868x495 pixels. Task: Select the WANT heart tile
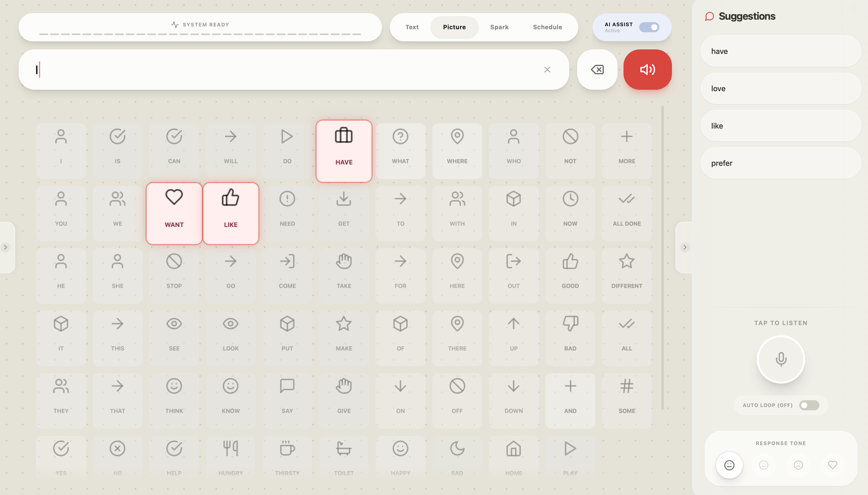click(174, 213)
